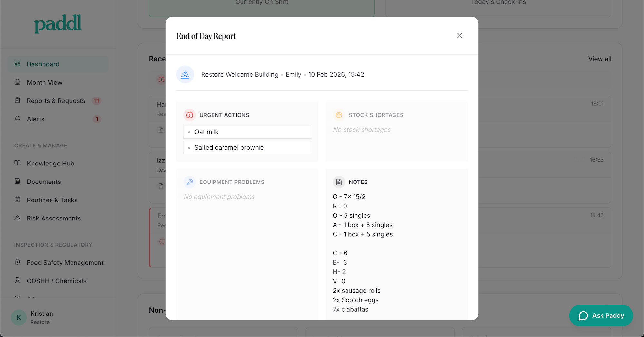Click the View all link

click(599, 59)
